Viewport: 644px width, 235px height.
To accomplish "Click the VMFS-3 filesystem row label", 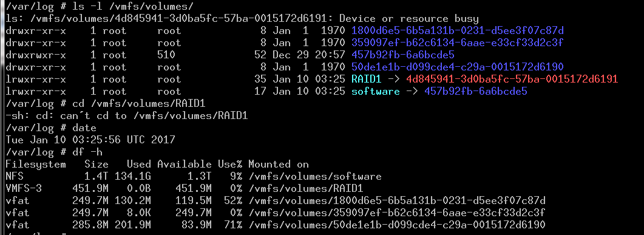I will click(x=24, y=189).
